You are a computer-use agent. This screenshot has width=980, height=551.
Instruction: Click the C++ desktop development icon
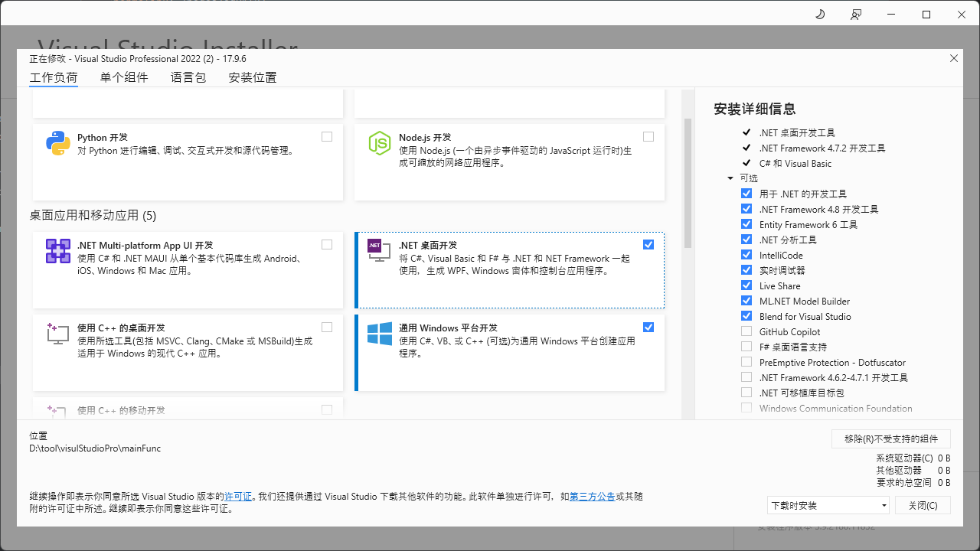(58, 333)
